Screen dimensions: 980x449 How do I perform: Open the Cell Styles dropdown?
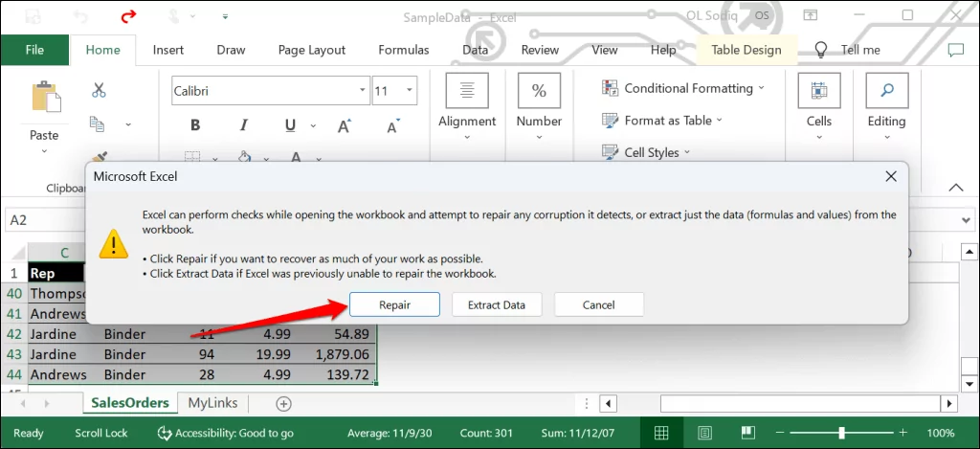point(646,152)
